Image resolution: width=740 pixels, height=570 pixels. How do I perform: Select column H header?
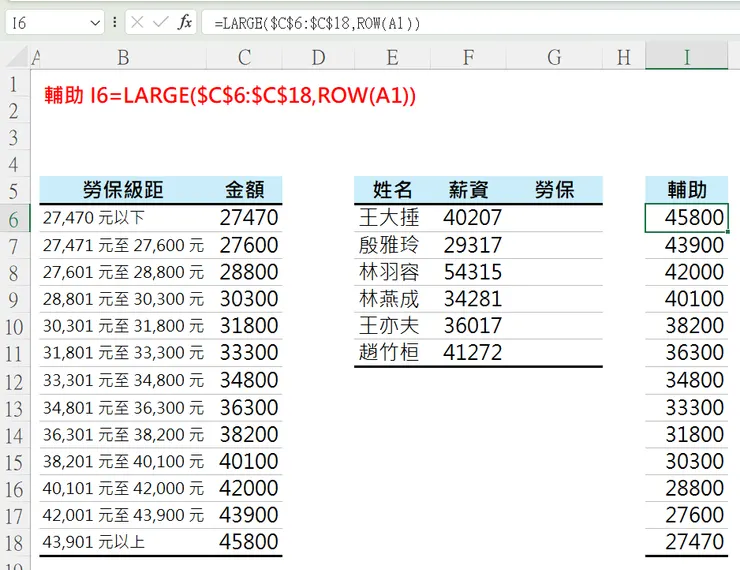pyautogui.click(x=624, y=58)
